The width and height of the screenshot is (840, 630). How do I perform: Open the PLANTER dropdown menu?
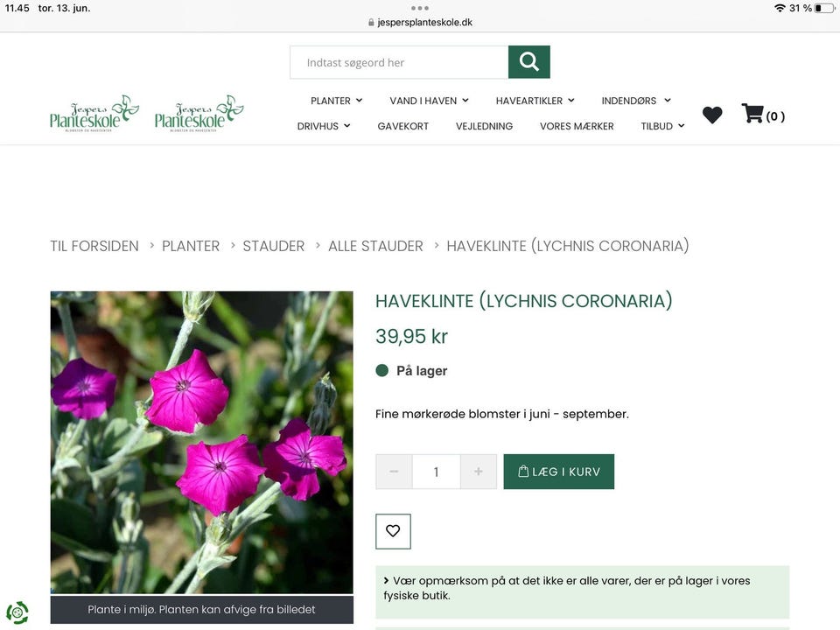(336, 100)
